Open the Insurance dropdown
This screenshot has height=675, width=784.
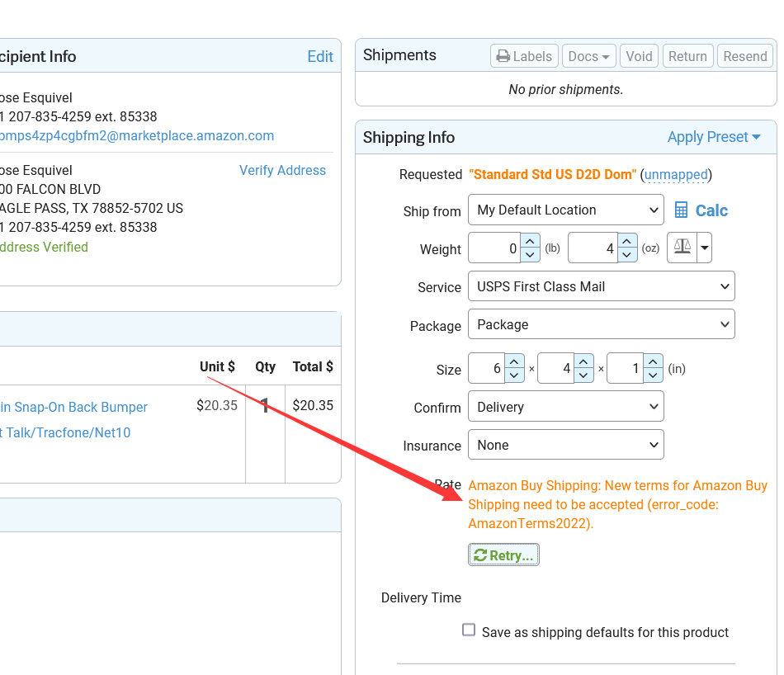click(565, 445)
